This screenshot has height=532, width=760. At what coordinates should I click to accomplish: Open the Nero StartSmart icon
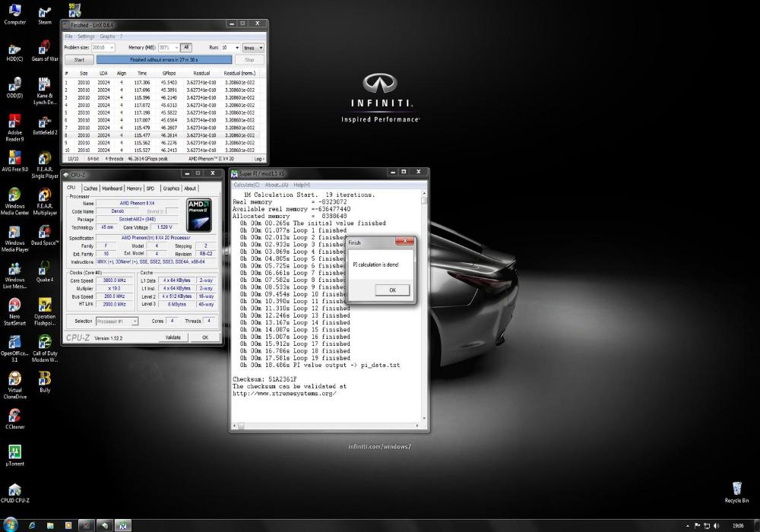14,312
